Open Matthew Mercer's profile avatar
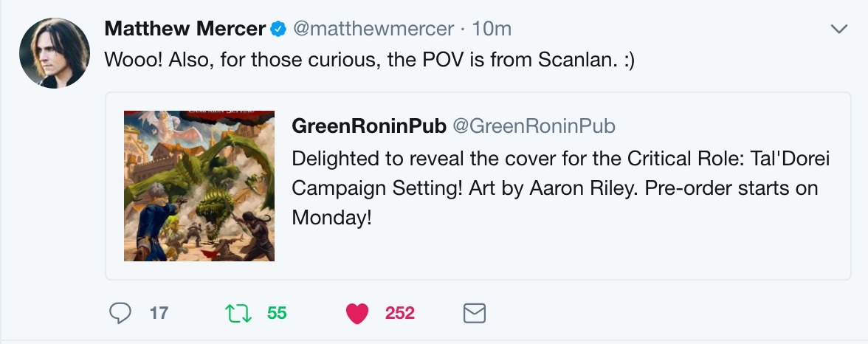This screenshot has height=344, width=868. tap(54, 52)
